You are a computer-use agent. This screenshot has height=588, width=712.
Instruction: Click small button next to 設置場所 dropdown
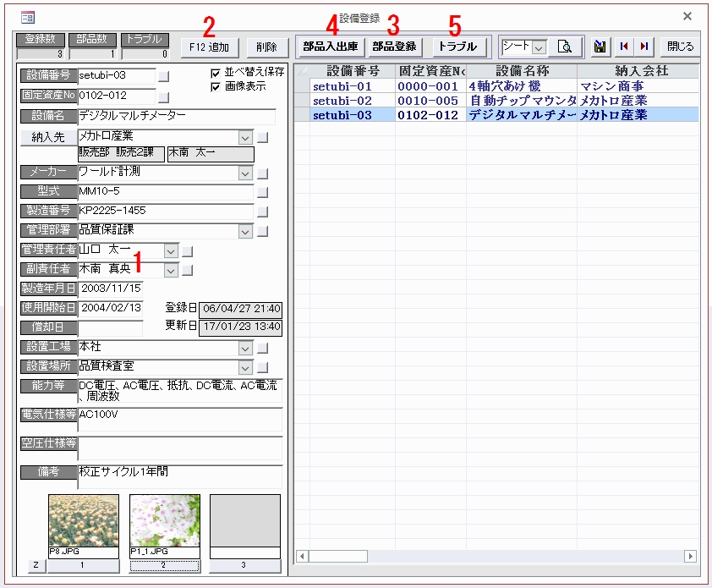click(x=263, y=367)
